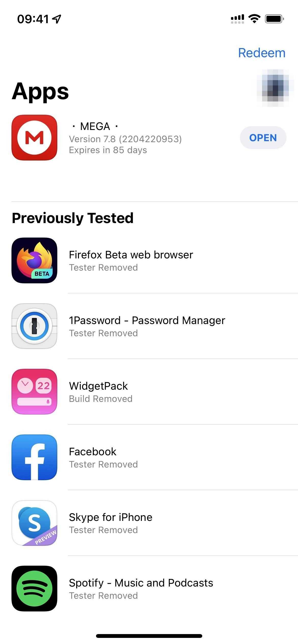Tap the MEGA version number text
298x644 pixels.
[125, 139]
